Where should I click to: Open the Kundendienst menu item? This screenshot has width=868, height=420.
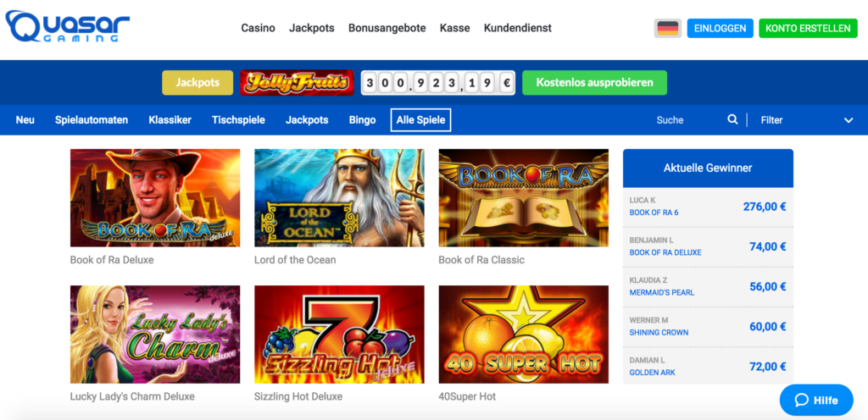[518, 28]
